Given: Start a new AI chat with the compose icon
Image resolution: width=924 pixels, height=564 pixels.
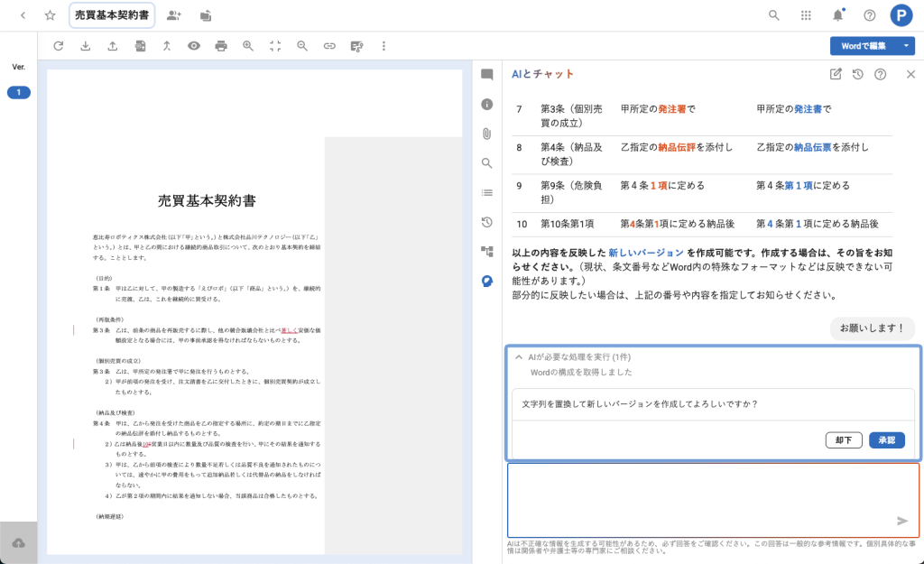Looking at the screenshot, I should pos(836,74).
